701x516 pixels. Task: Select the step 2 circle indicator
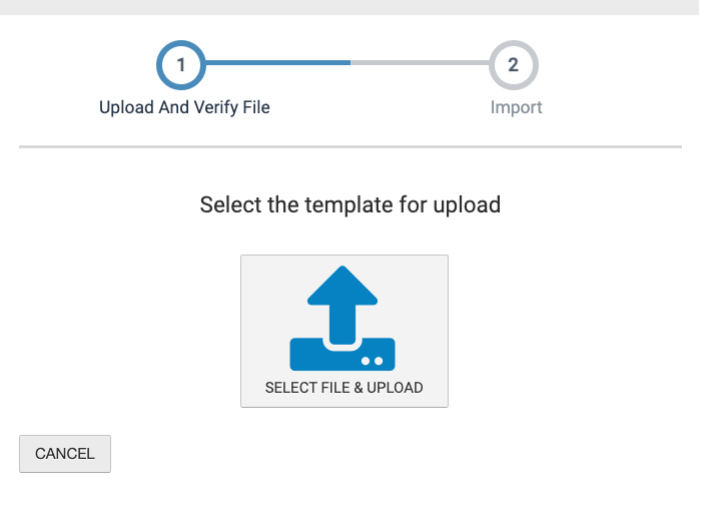(513, 65)
